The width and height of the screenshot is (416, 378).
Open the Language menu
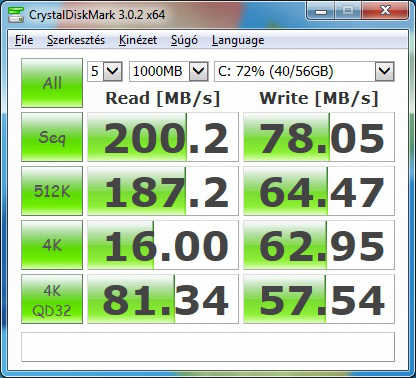pos(238,40)
